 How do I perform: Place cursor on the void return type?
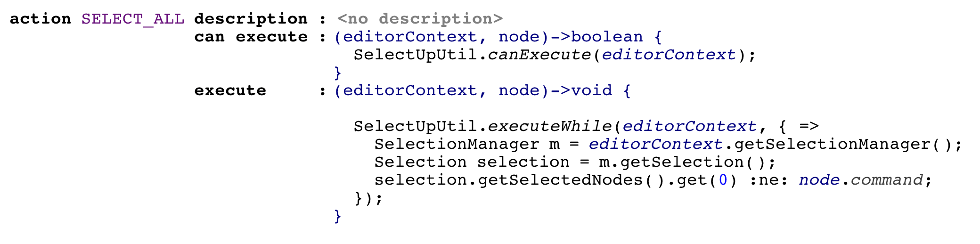[591, 90]
